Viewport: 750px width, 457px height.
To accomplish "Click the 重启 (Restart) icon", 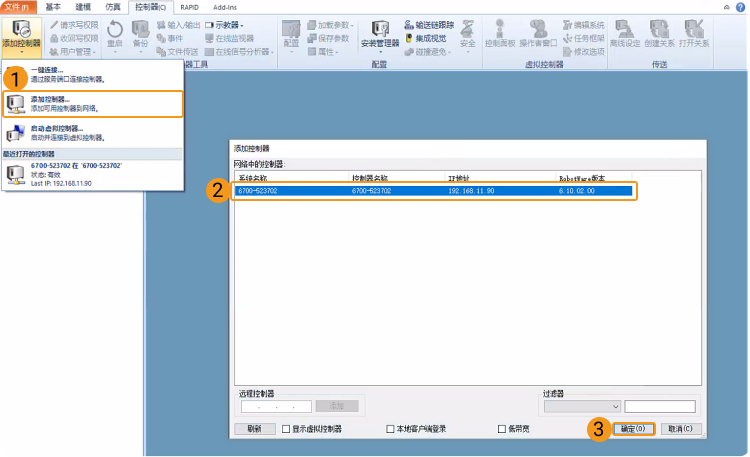I will pos(115,34).
